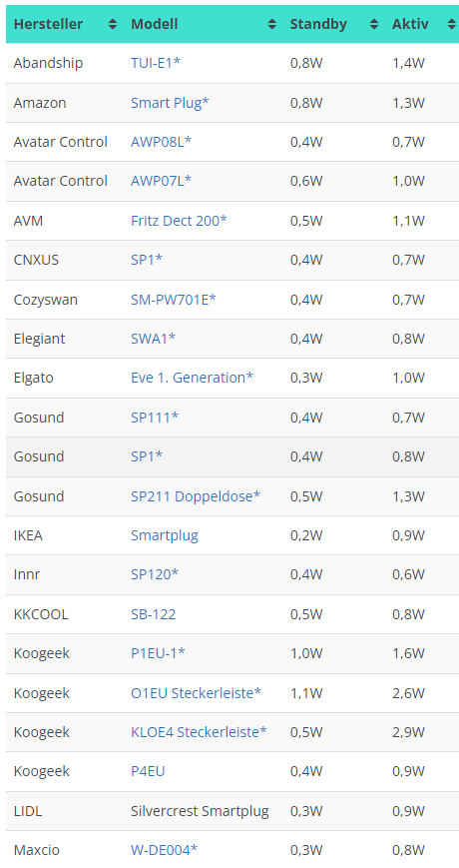Sort table by Aktiv column header
The width and height of the screenshot is (459, 868).
click(x=410, y=24)
